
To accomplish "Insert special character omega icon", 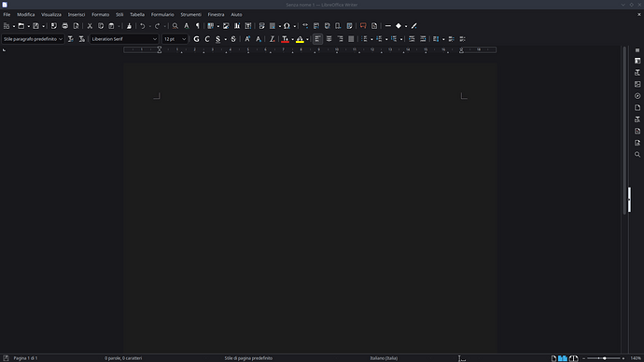I will [x=287, y=26].
